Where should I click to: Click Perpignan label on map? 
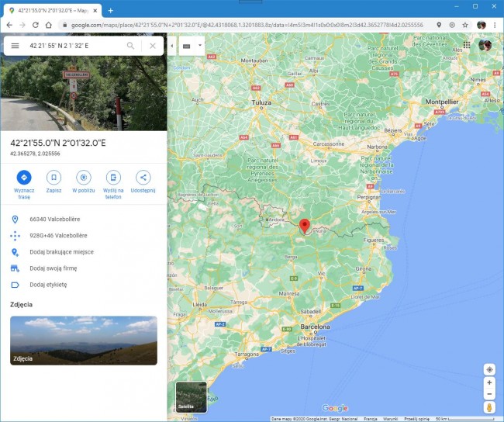point(369,197)
